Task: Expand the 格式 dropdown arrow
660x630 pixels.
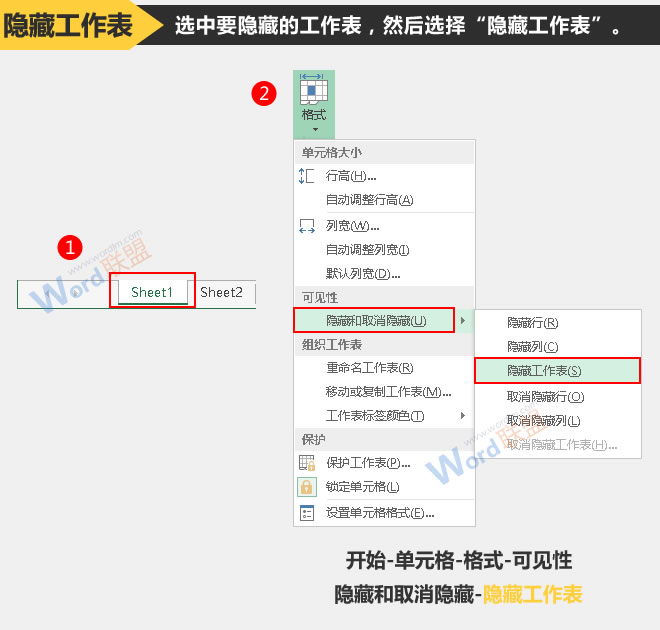Action: [x=315, y=130]
